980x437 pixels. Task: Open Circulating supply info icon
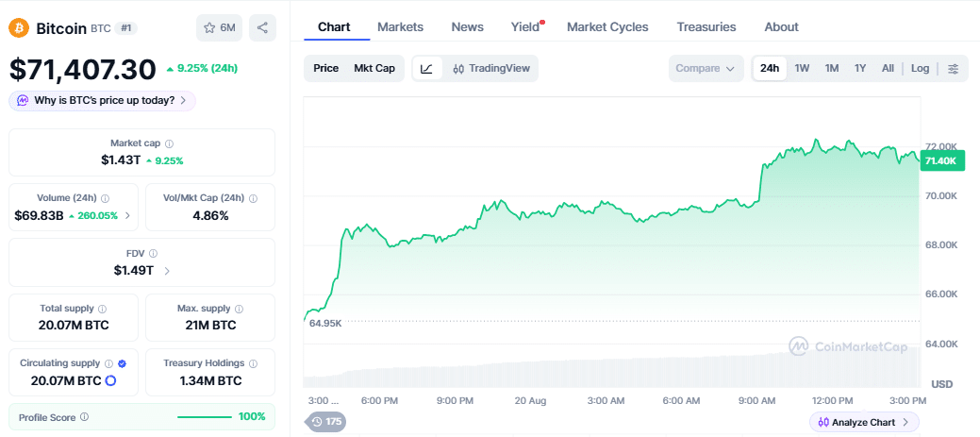(x=108, y=363)
